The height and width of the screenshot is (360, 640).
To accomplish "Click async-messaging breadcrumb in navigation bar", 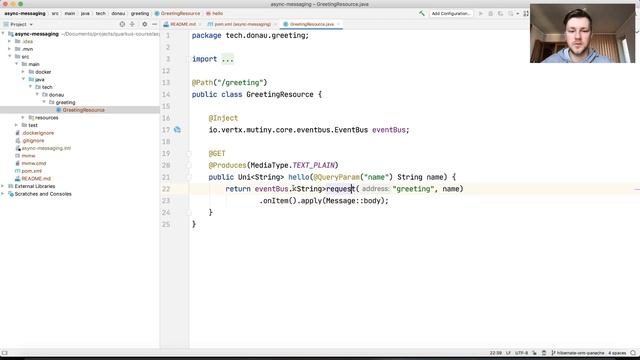I will coord(25,13).
